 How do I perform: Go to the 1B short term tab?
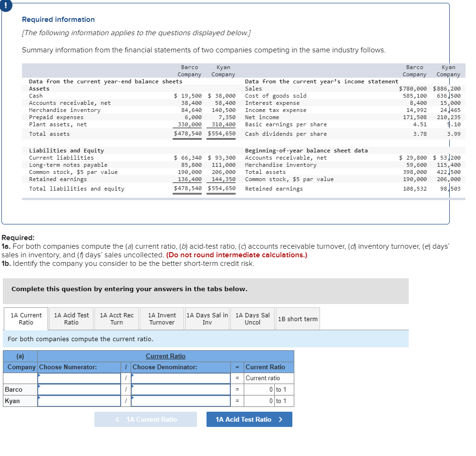pos(298,319)
